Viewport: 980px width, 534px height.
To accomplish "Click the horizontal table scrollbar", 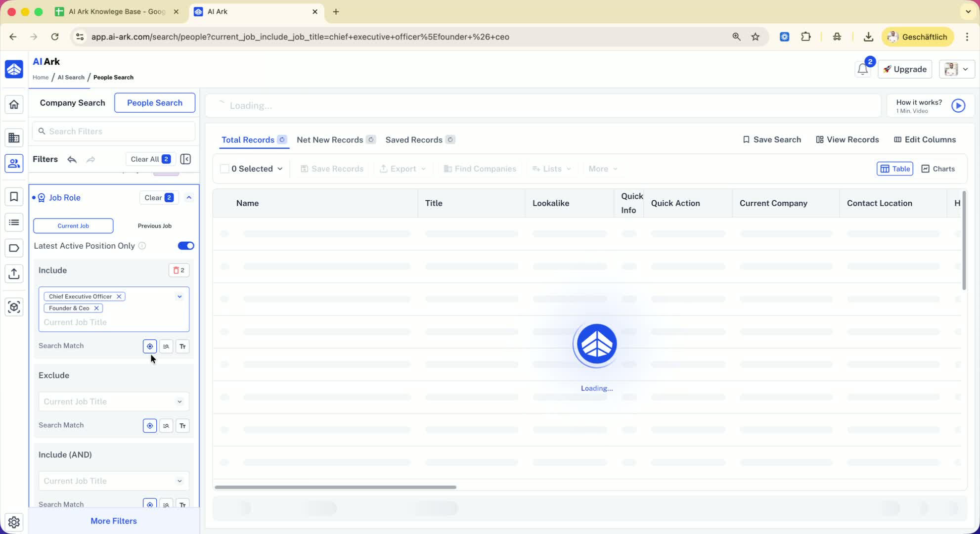I will tap(335, 487).
